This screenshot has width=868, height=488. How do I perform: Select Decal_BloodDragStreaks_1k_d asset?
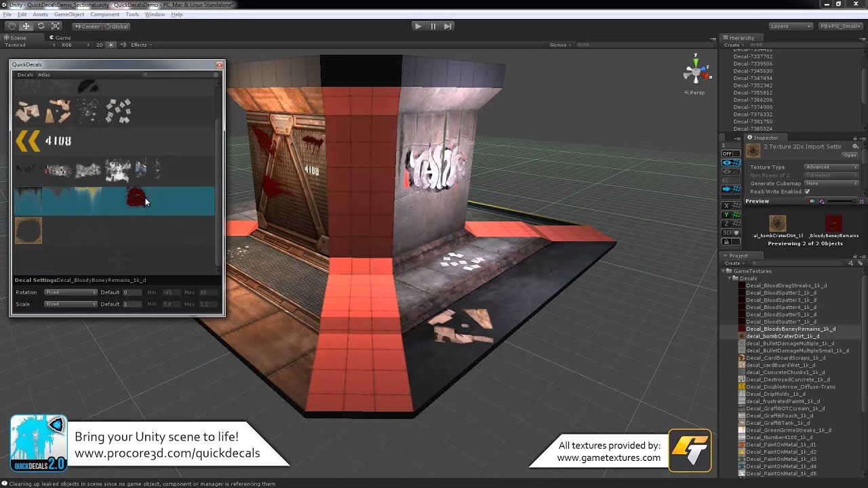pyautogui.click(x=786, y=285)
